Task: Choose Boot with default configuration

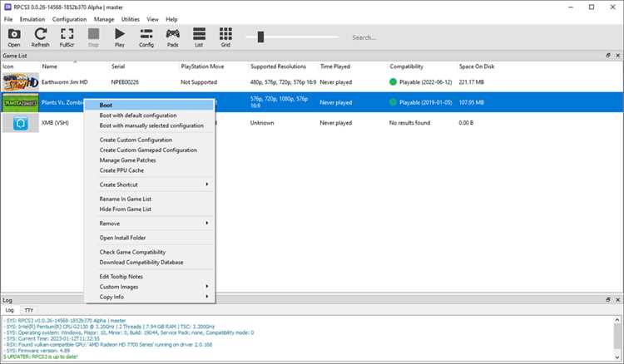Action: (x=150, y=116)
